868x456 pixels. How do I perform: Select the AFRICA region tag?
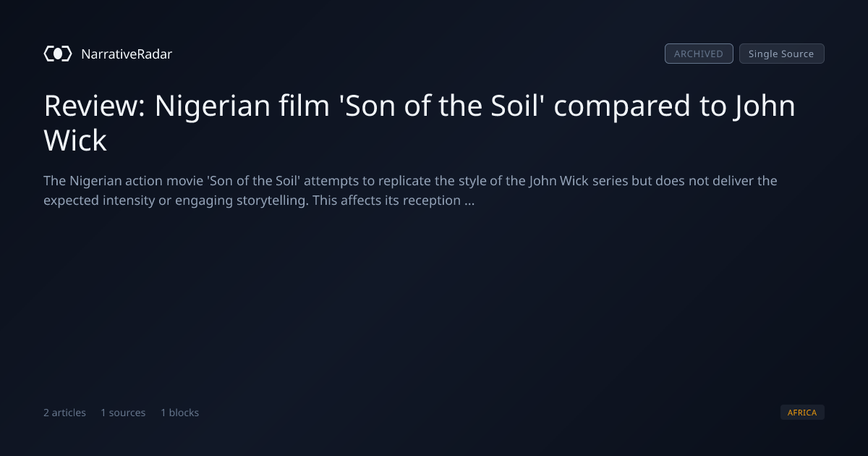[802, 413]
